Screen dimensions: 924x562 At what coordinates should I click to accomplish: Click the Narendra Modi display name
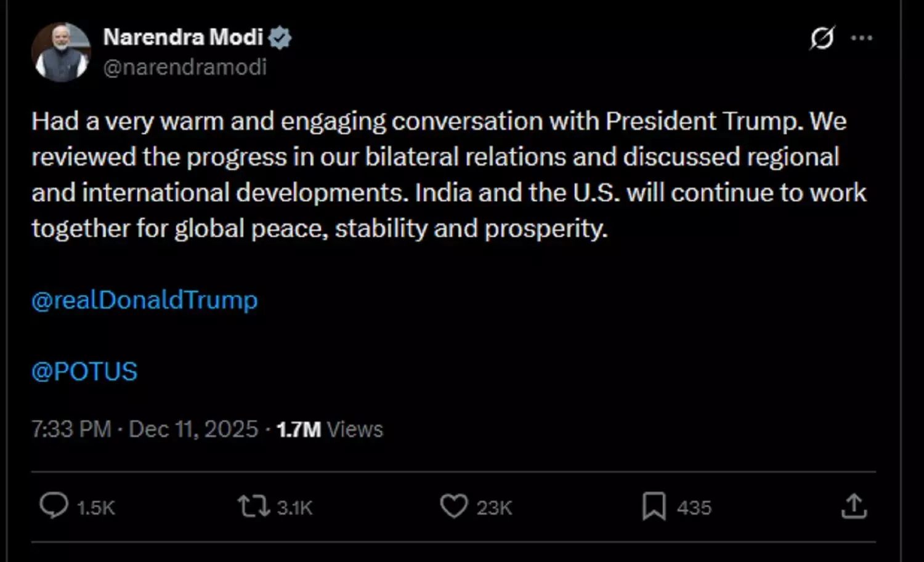pyautogui.click(x=183, y=38)
